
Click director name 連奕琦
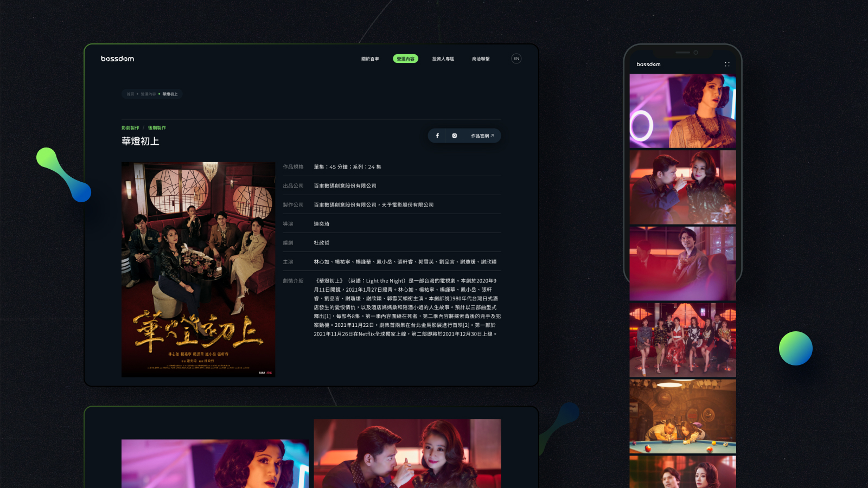click(x=321, y=224)
